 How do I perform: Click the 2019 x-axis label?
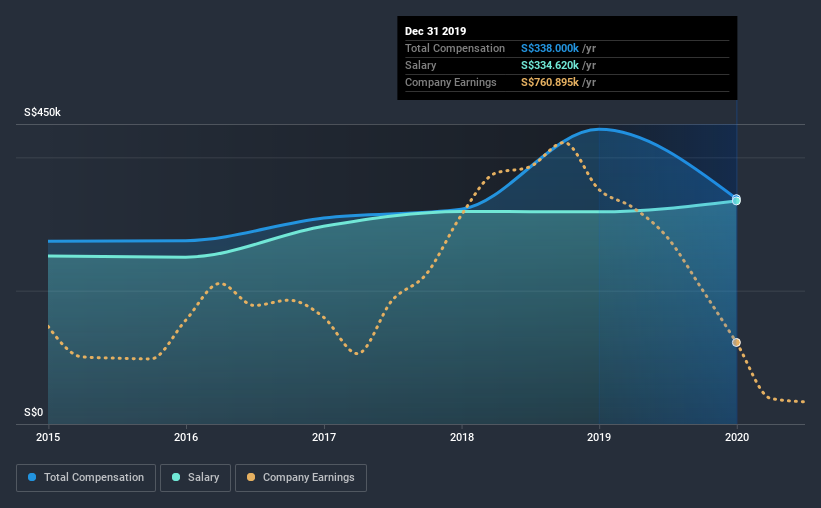tap(599, 437)
